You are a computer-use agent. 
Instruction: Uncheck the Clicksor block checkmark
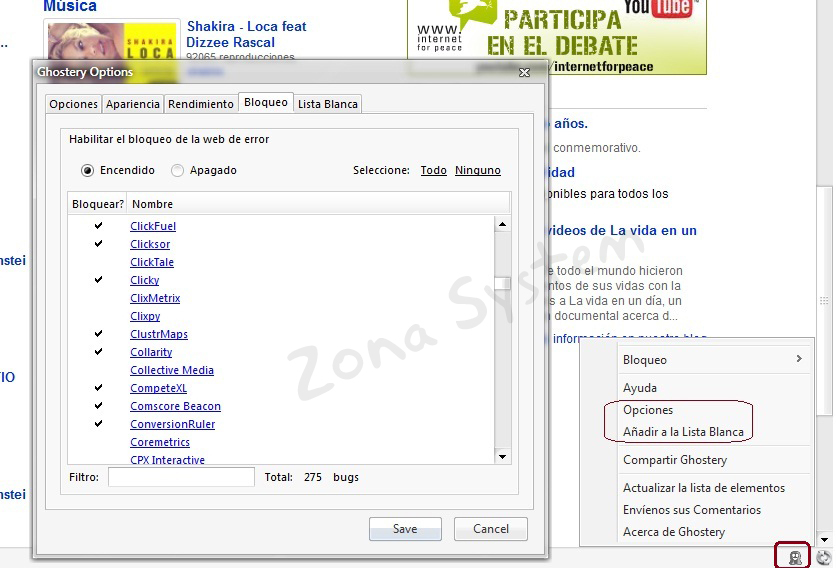[x=99, y=244]
